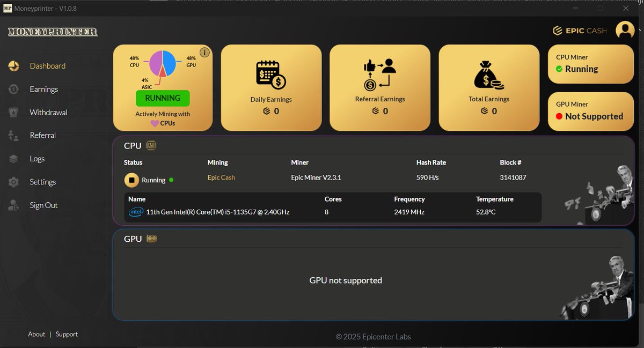The height and width of the screenshot is (348, 644).
Task: Click the Daily Earnings calendar icon
Action: pos(271,75)
